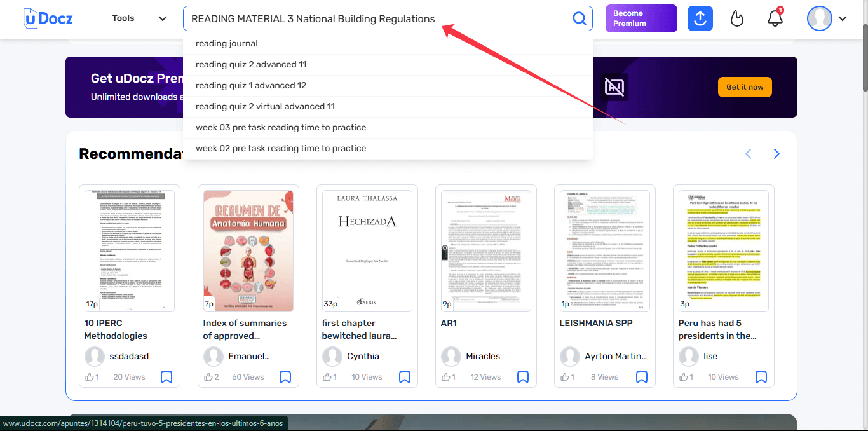Viewport: 868px width, 431px height.
Task: Click the right carousel arrow for recommendations
Action: [776, 154]
